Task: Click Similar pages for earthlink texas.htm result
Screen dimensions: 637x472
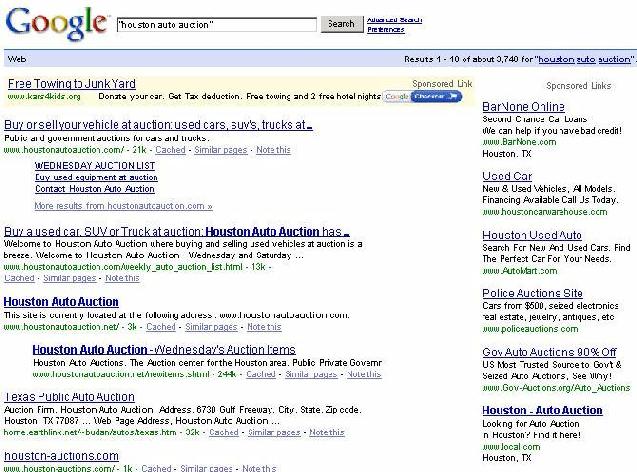Action: click(274, 433)
